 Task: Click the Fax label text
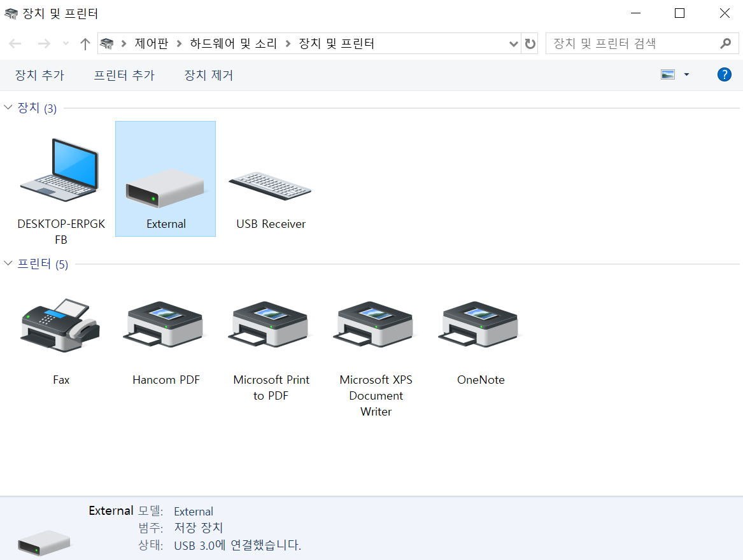pyautogui.click(x=60, y=380)
